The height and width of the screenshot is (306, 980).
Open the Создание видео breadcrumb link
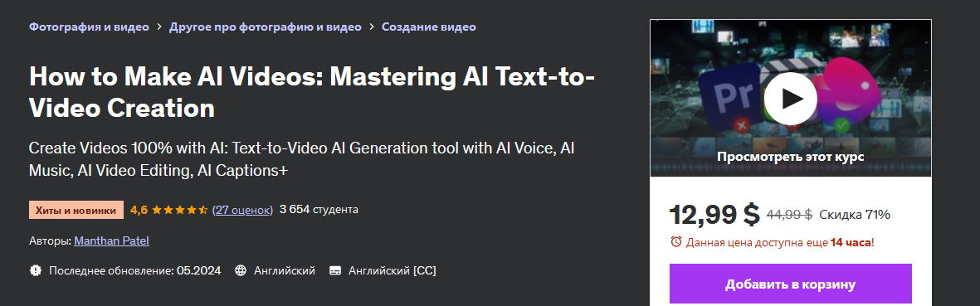tap(429, 27)
